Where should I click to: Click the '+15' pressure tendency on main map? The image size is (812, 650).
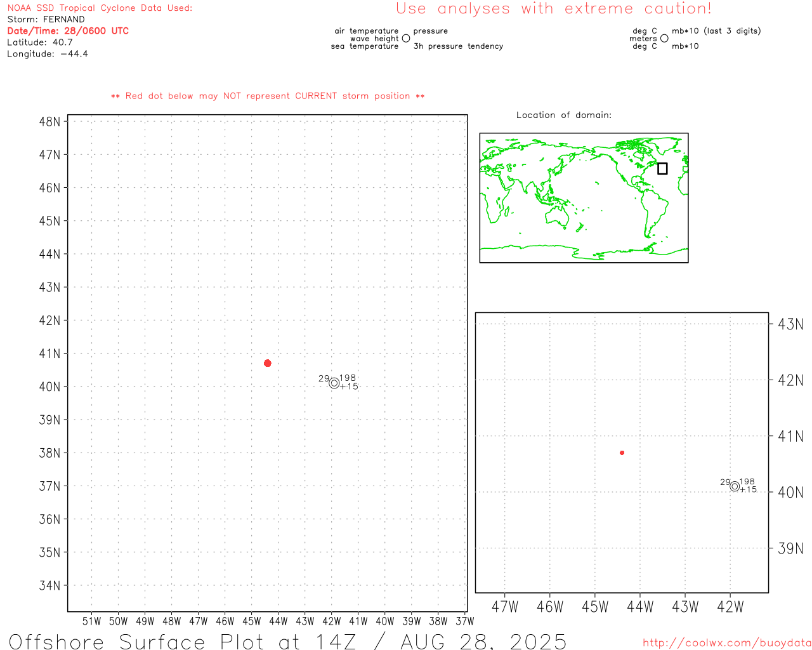(349, 387)
